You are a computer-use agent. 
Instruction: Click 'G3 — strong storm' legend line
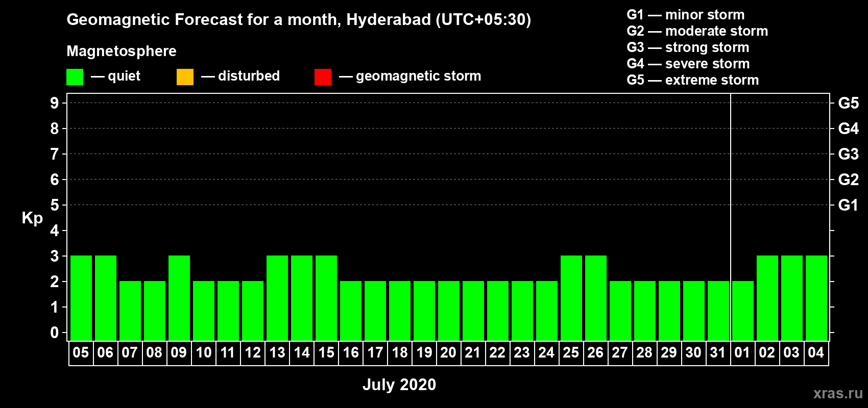[688, 47]
